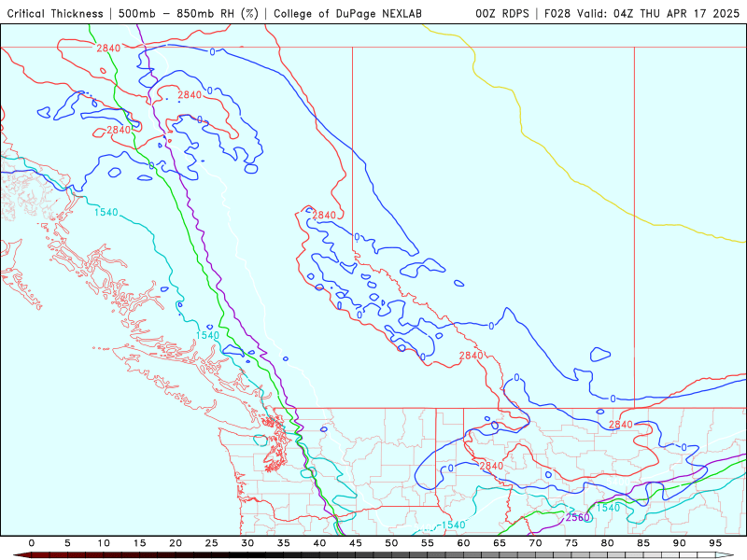Click color bar tick label '15'
Image resolution: width=747 pixels, height=560 pixels.
pos(139,543)
